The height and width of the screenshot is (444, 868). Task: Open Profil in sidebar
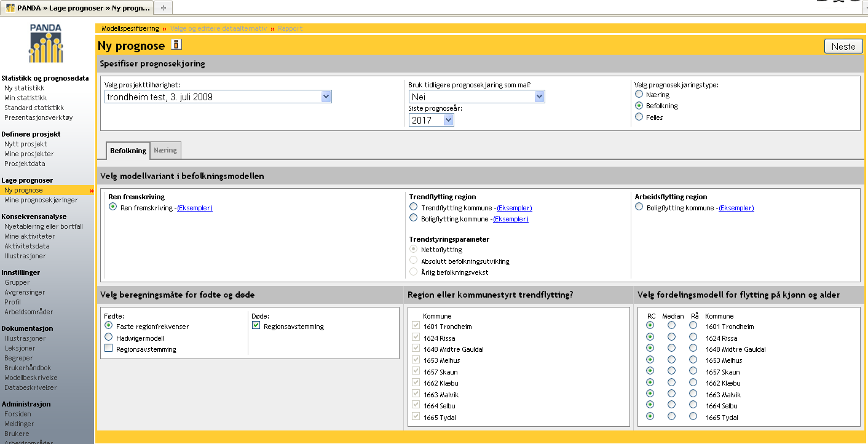pos(12,302)
